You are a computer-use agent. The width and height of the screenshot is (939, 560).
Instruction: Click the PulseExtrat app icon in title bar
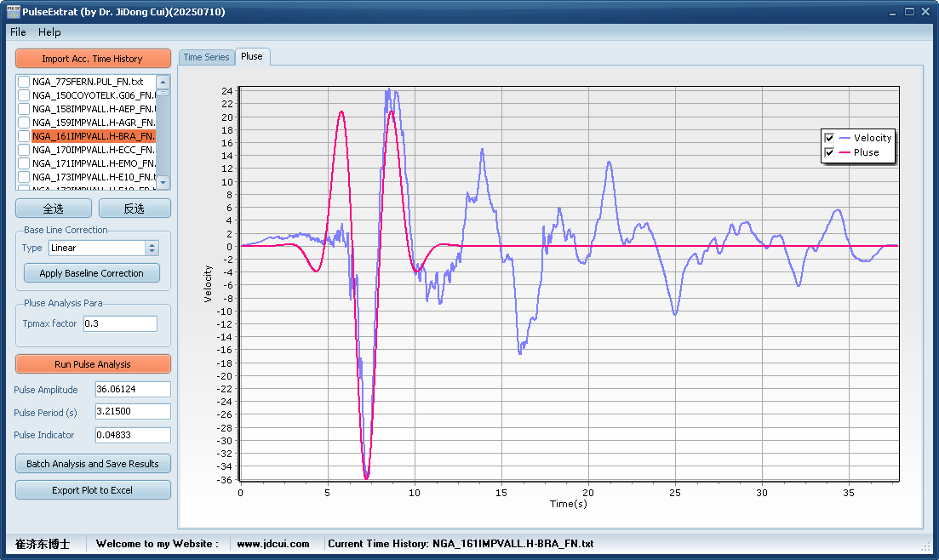coord(11,12)
